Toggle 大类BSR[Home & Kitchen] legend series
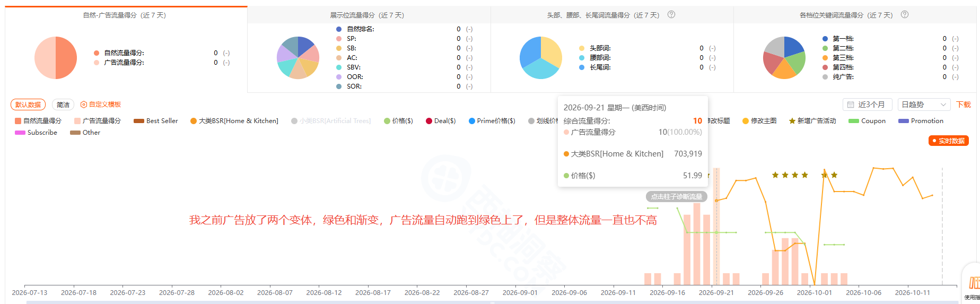The image size is (980, 304). click(x=234, y=121)
